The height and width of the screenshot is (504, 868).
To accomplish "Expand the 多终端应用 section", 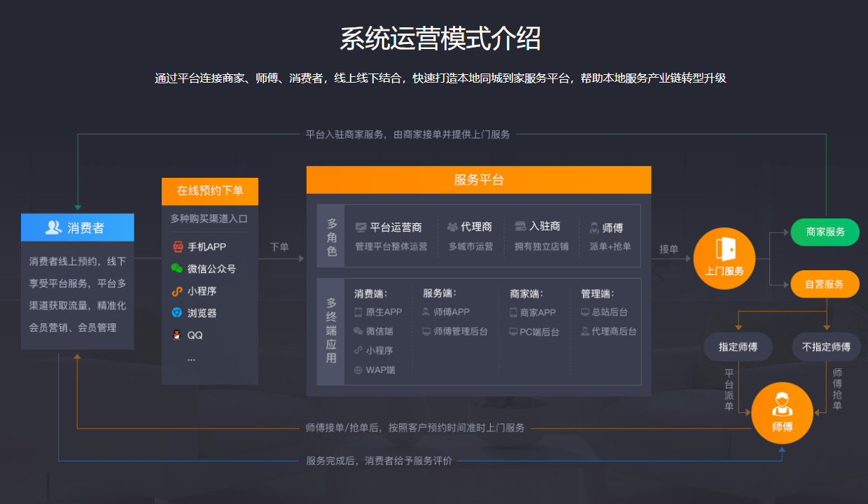I will 330,330.
